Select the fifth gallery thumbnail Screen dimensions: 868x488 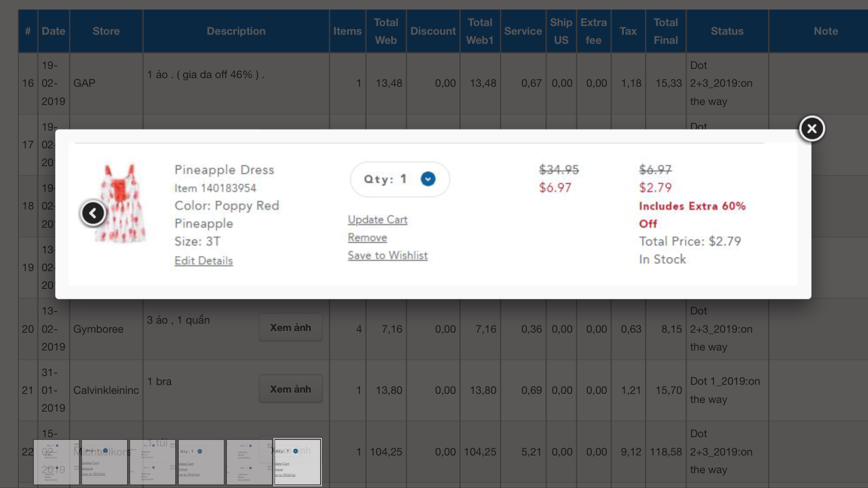pos(249,462)
